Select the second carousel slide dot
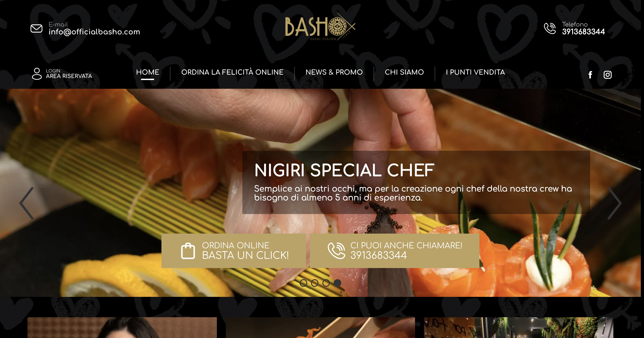Viewport: 644px width, 338px height. click(314, 283)
